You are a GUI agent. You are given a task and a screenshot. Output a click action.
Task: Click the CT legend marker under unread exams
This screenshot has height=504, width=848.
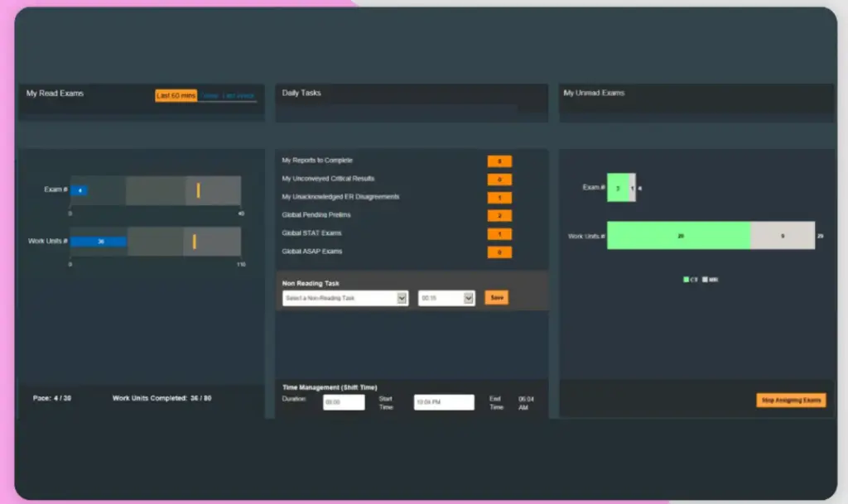point(686,279)
